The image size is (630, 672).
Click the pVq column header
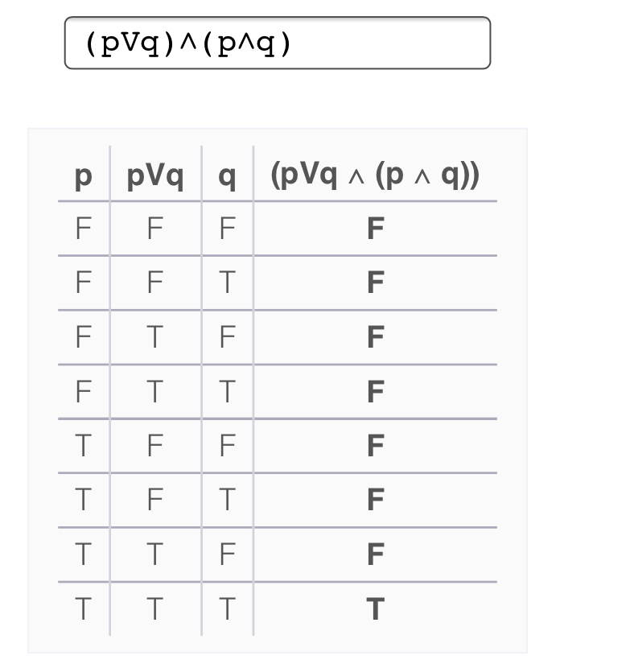click(x=155, y=175)
